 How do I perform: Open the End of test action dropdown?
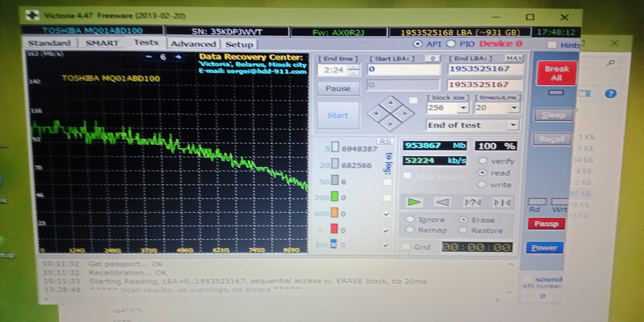pyautogui.click(x=513, y=125)
